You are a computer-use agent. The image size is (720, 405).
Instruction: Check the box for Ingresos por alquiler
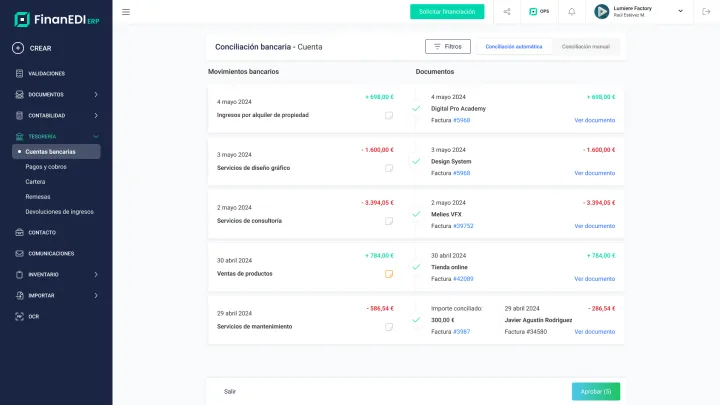tap(389, 115)
